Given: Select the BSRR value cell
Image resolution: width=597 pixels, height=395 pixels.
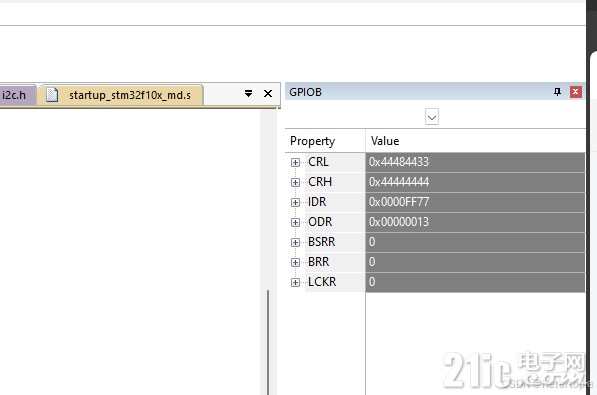Looking at the screenshot, I should (475, 242).
